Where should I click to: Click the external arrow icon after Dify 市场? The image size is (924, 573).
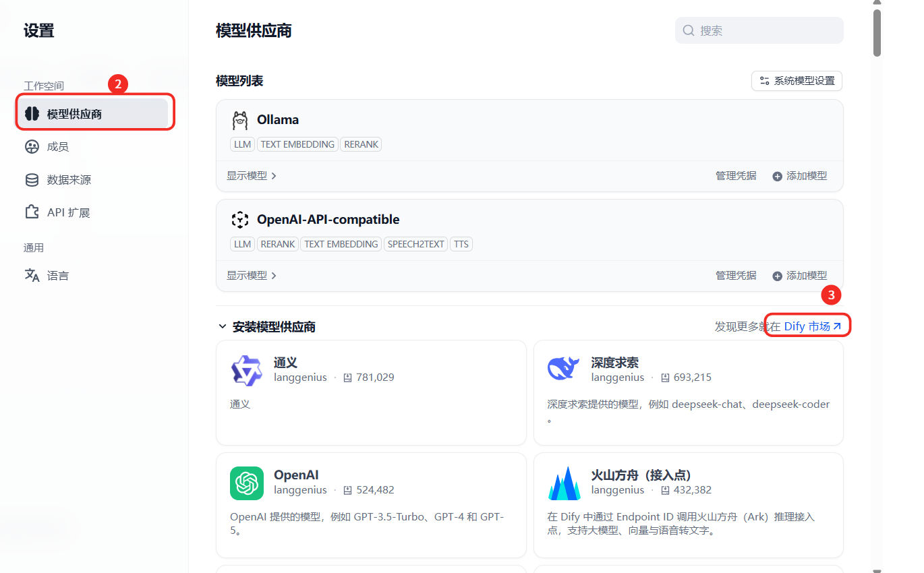click(838, 326)
